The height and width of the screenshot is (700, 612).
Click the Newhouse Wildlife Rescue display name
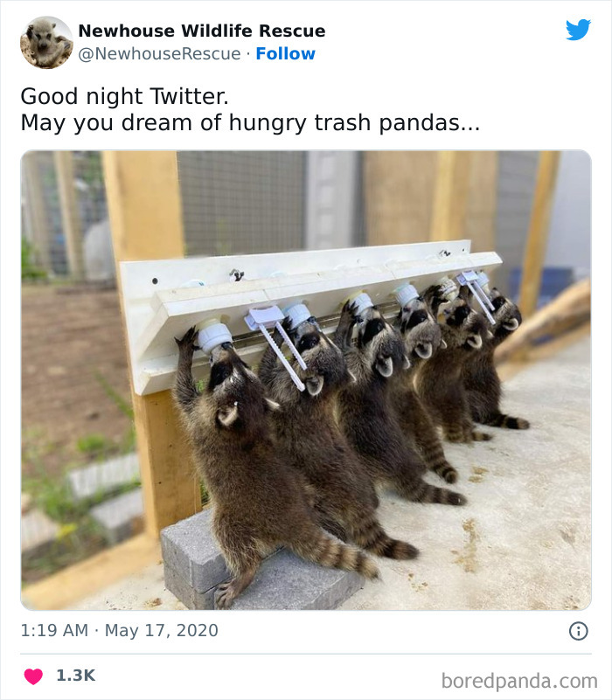[x=201, y=31]
